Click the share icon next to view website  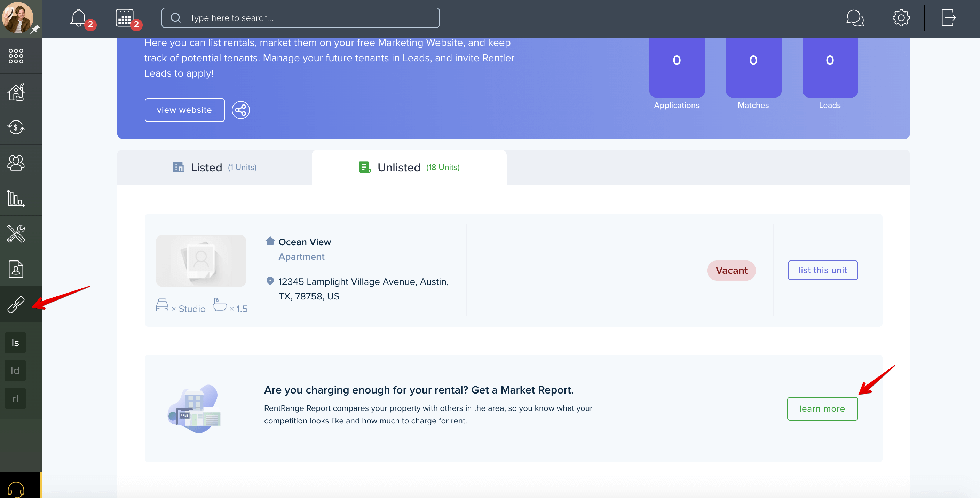click(241, 110)
